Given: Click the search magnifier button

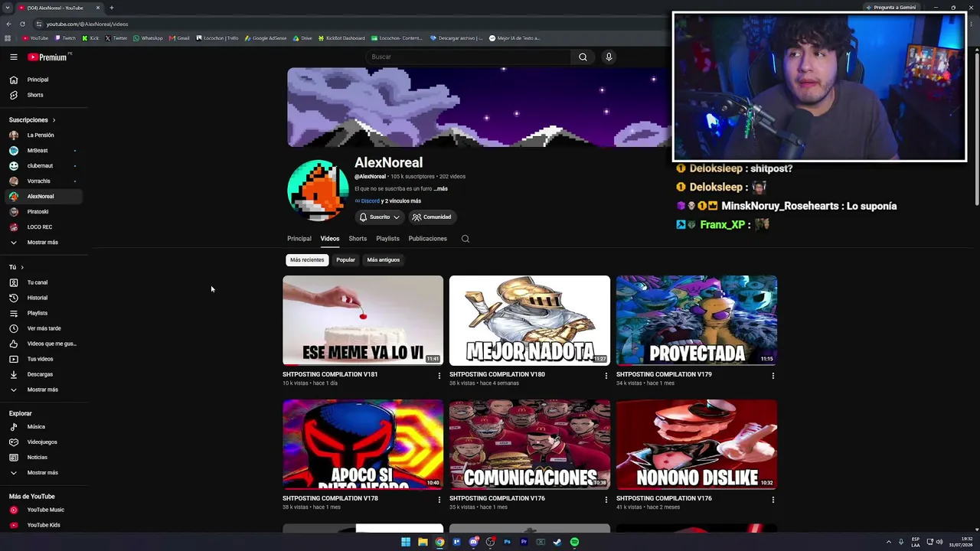Looking at the screenshot, I should [583, 57].
